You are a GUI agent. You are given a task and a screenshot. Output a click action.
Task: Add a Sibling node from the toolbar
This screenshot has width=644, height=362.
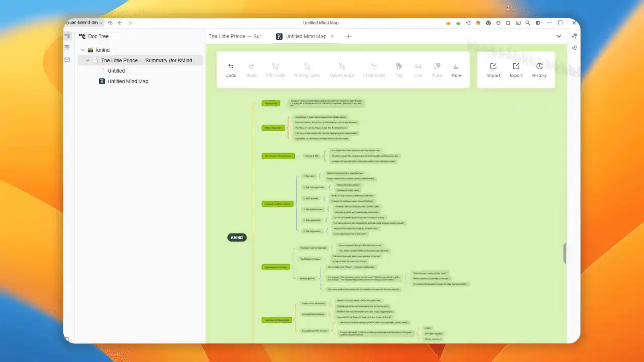307,70
